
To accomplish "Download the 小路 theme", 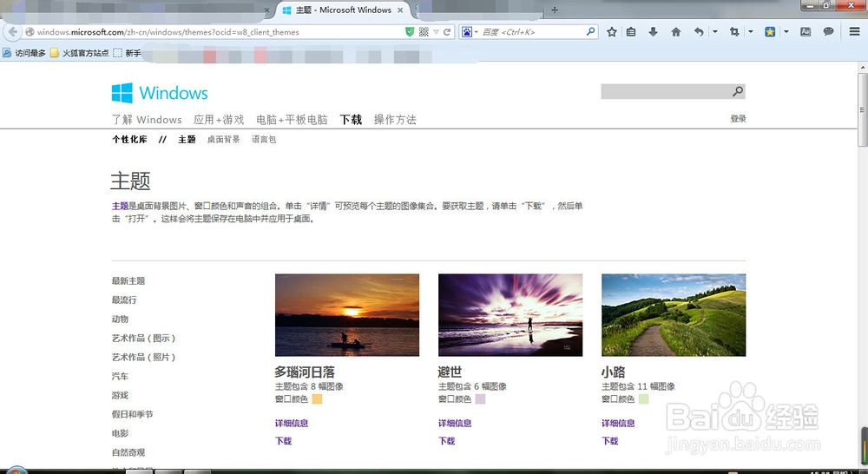I will 610,441.
